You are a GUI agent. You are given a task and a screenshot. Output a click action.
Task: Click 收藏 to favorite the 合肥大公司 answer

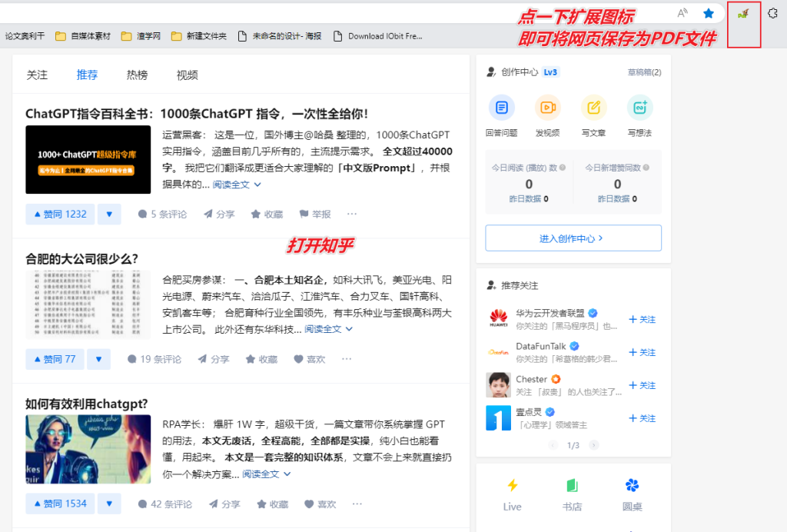click(261, 358)
